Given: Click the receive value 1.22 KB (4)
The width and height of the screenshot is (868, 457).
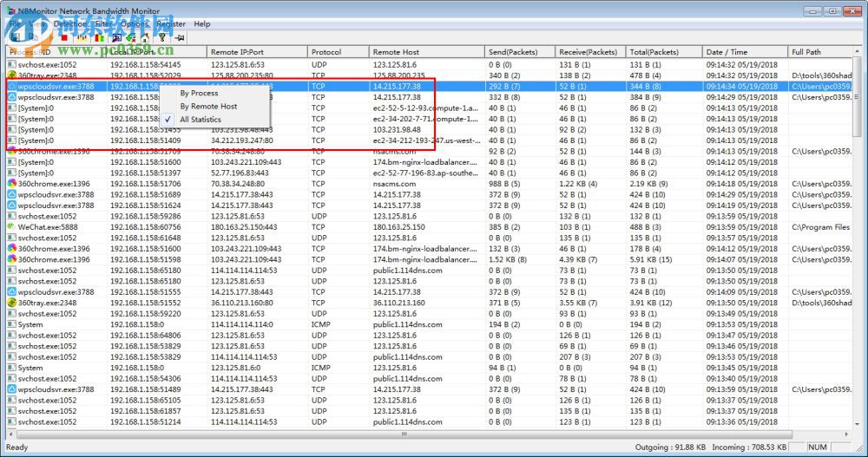Looking at the screenshot, I should [578, 184].
